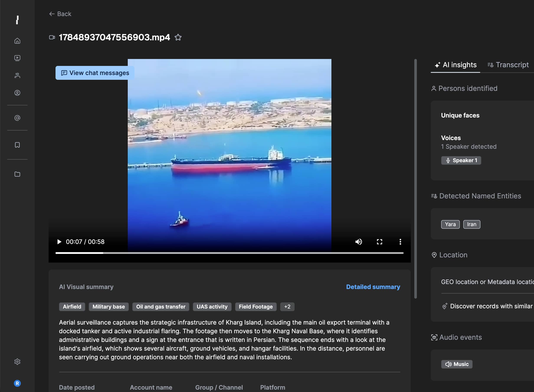Screen dimensions: 534x392
Task: Open the @ mentions sidebar icon
Action: [17, 118]
